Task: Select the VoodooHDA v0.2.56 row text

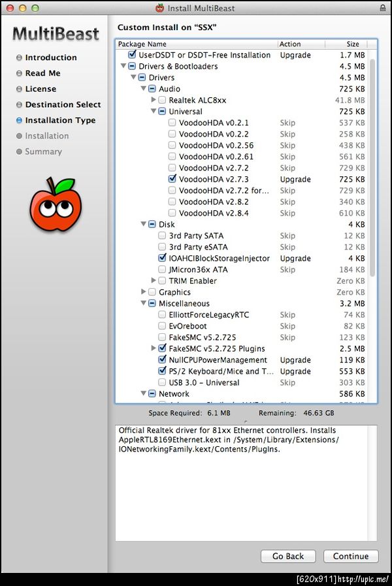Action: click(216, 146)
